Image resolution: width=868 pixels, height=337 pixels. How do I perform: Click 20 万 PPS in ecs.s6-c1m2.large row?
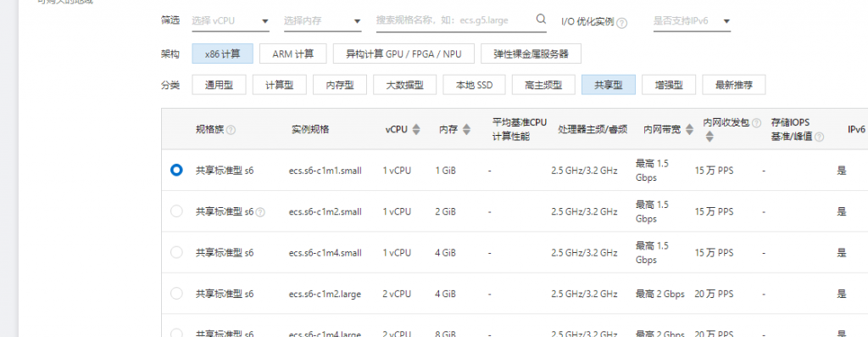[x=714, y=294]
